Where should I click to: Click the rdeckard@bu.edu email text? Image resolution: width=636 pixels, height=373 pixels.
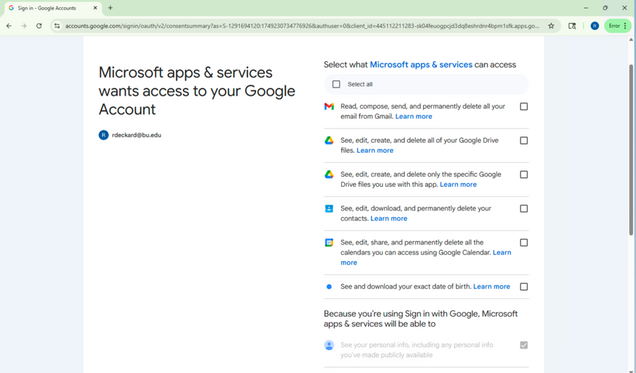pyautogui.click(x=136, y=135)
